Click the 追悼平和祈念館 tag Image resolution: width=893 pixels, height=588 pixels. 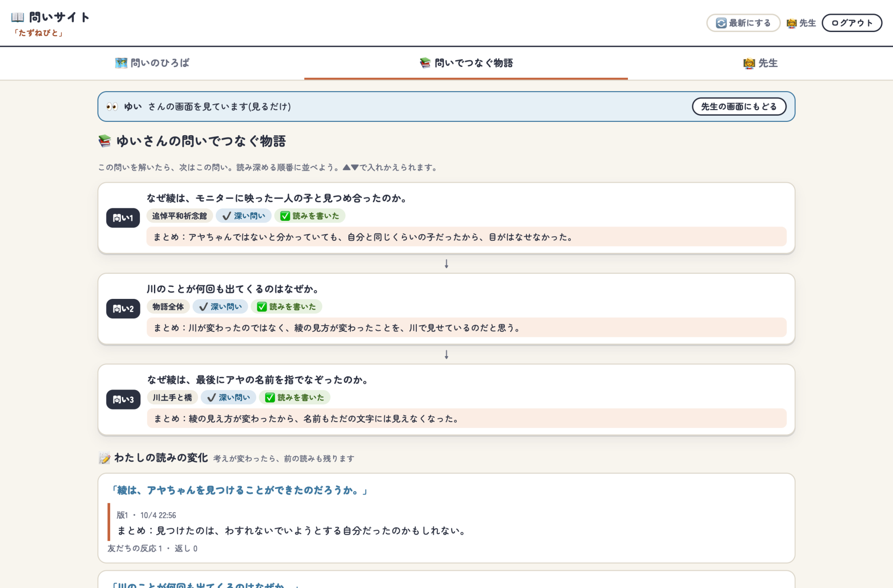(180, 216)
